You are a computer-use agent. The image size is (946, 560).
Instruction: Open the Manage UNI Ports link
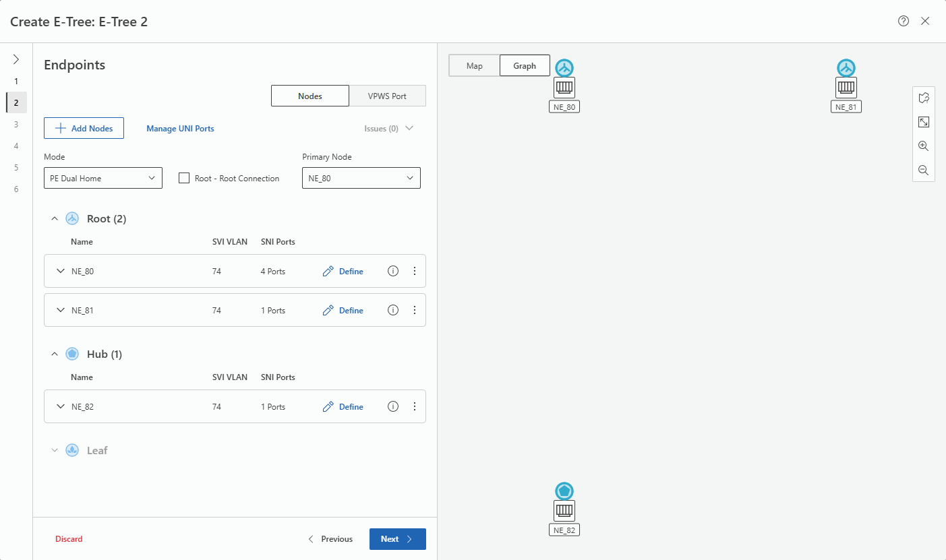[x=180, y=128]
